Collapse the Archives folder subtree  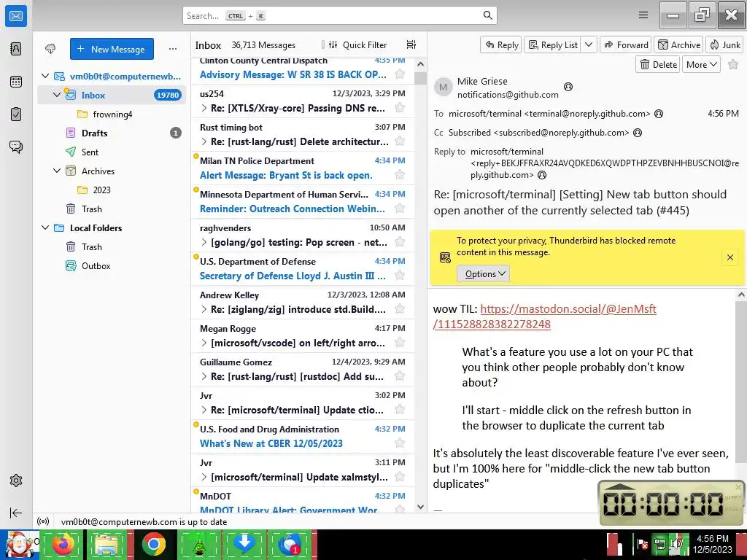coord(57,171)
